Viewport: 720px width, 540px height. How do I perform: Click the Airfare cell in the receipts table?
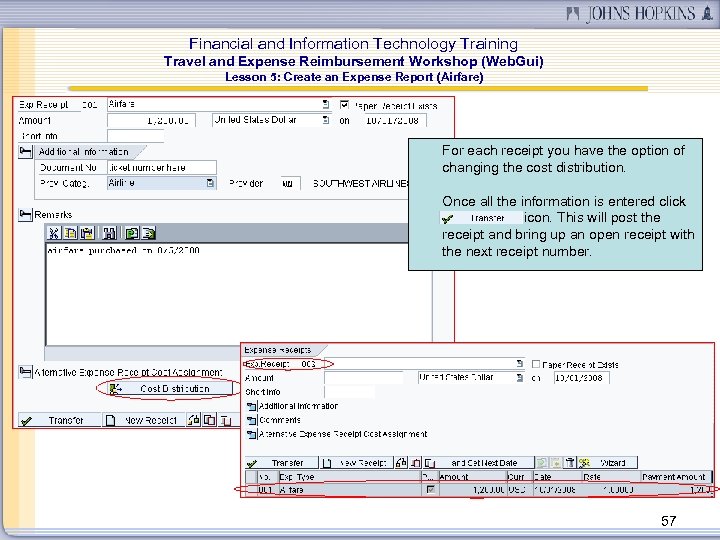pos(349,489)
